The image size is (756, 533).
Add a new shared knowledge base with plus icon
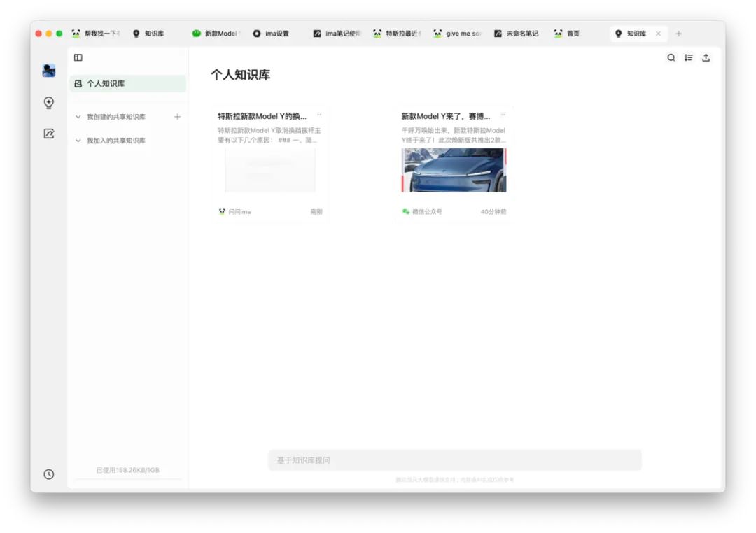click(x=177, y=117)
